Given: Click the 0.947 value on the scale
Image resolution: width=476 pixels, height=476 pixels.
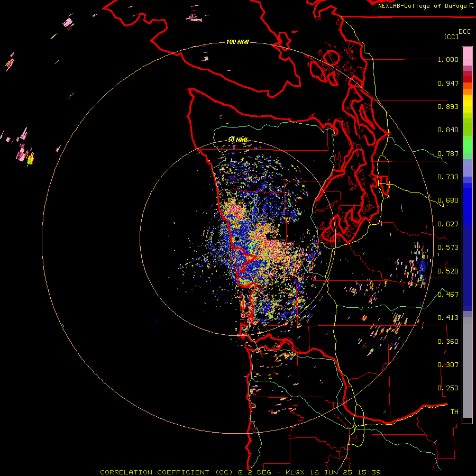Looking at the screenshot, I should pyautogui.click(x=448, y=83).
